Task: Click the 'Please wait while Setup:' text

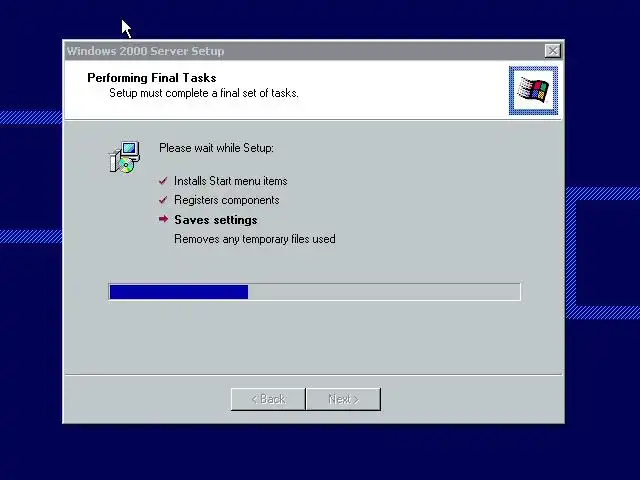Action: (x=216, y=148)
